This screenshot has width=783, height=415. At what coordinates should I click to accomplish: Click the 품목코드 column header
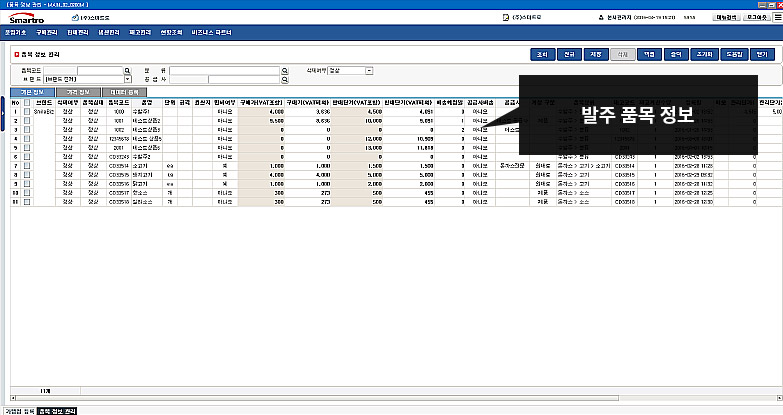click(x=119, y=102)
